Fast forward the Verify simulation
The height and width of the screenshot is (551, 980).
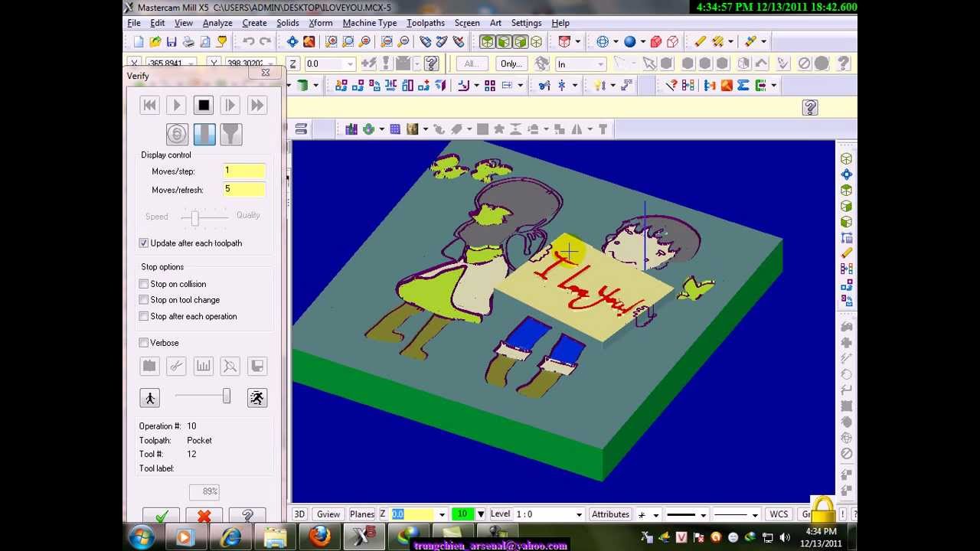[x=257, y=106]
